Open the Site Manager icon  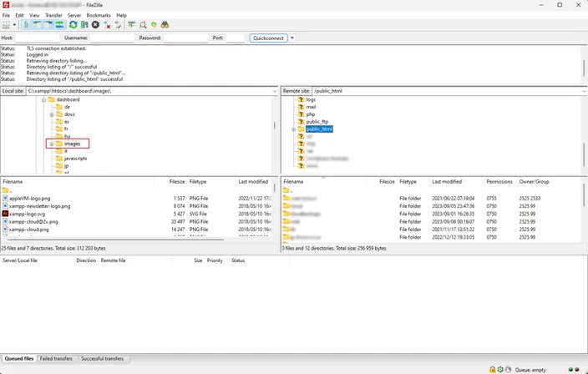tap(6, 25)
